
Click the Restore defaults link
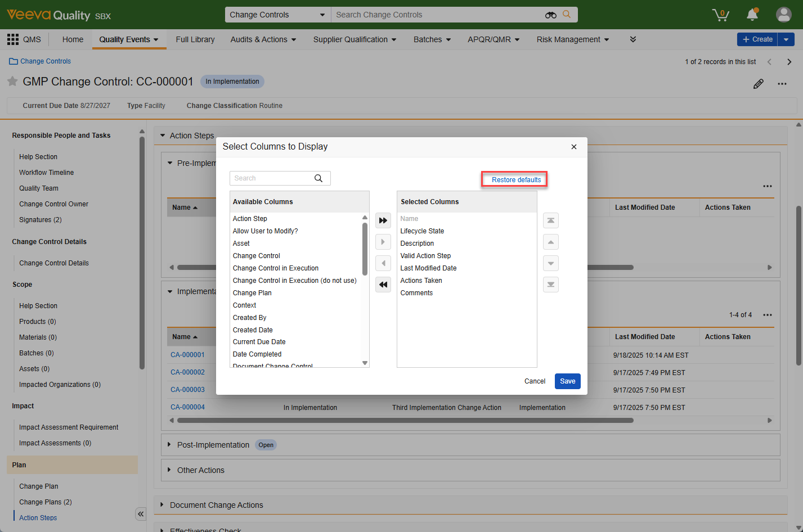[516, 180]
